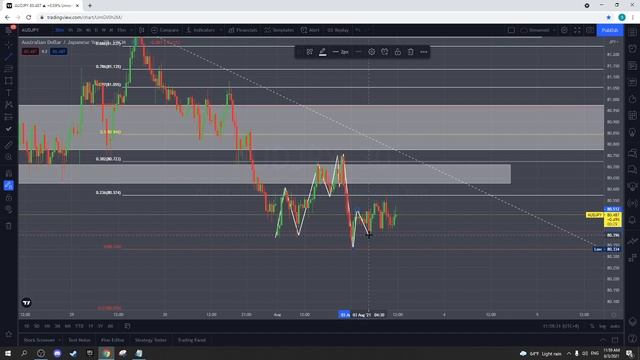This screenshot has width=640, height=360.
Task: Open the prediction and measurement tools
Action: pos(9,117)
